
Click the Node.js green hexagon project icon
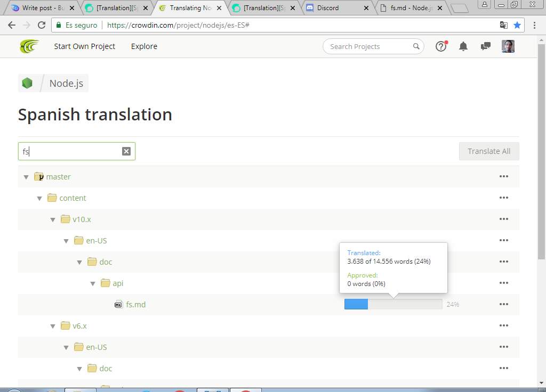point(27,83)
